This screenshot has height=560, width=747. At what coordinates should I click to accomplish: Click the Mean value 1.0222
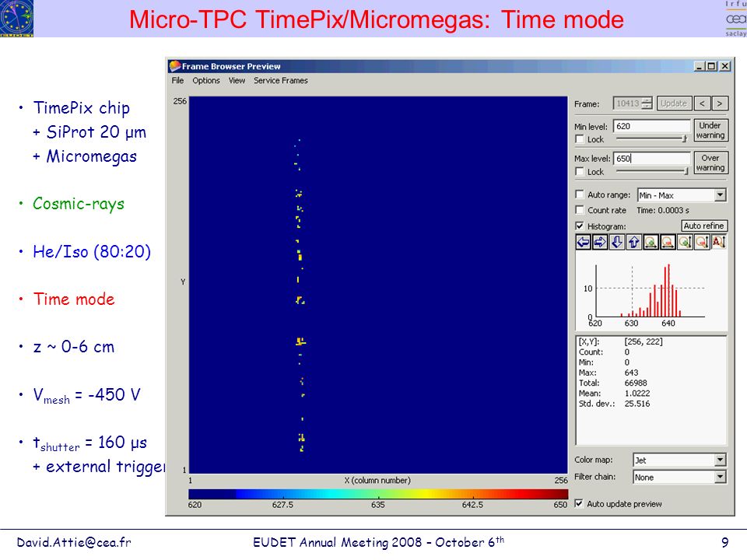click(x=637, y=394)
